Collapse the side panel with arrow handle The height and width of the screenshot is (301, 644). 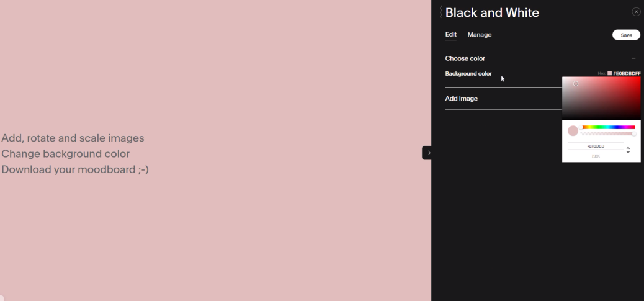coord(427,153)
